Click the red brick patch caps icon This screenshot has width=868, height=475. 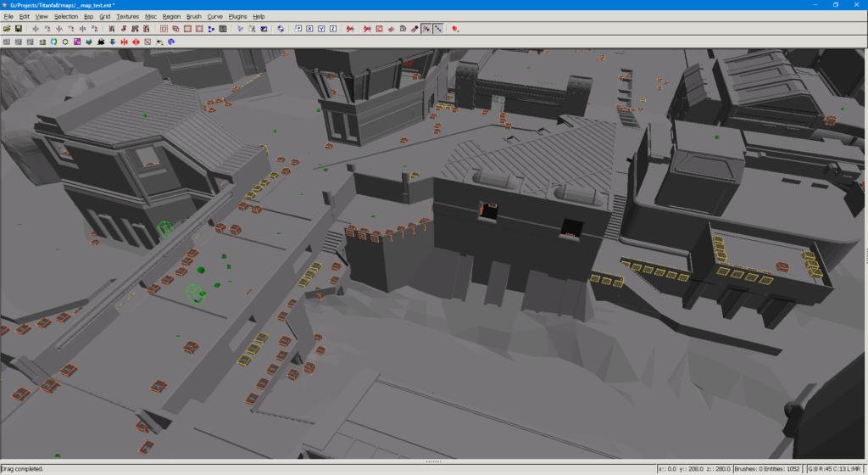pyautogui.click(x=391, y=29)
